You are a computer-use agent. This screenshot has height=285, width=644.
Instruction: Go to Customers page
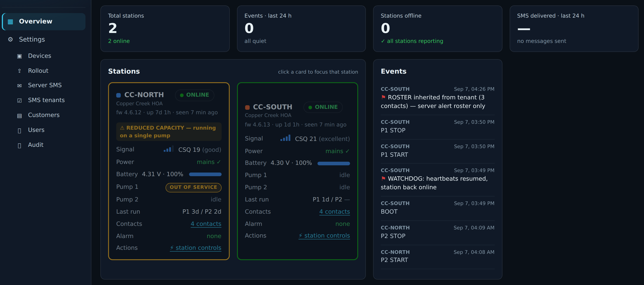pos(44,115)
